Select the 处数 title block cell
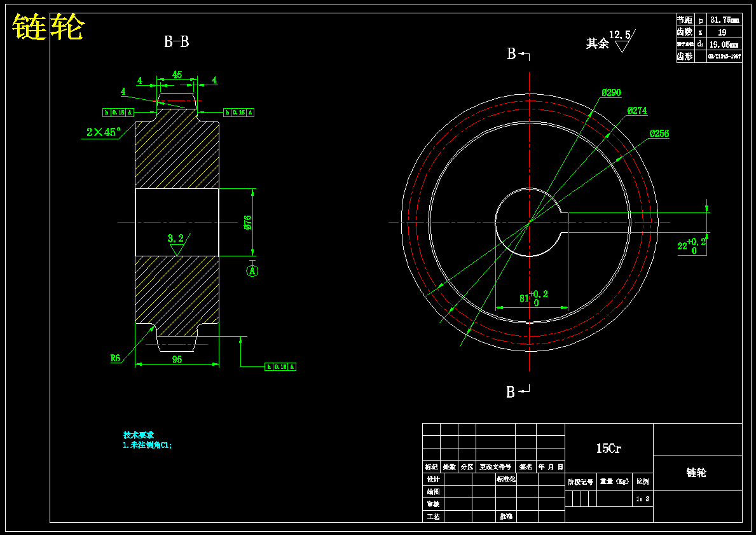This screenshot has width=756, height=535. (x=450, y=467)
